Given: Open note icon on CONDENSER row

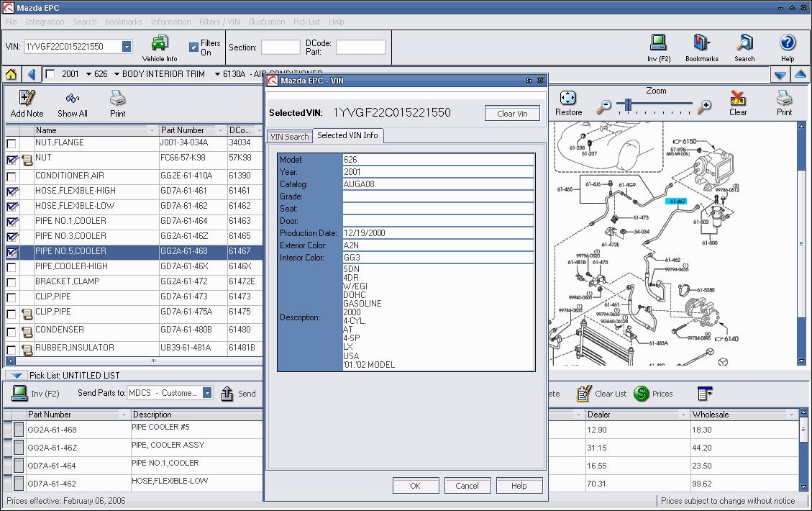Looking at the screenshot, I should point(27,333).
